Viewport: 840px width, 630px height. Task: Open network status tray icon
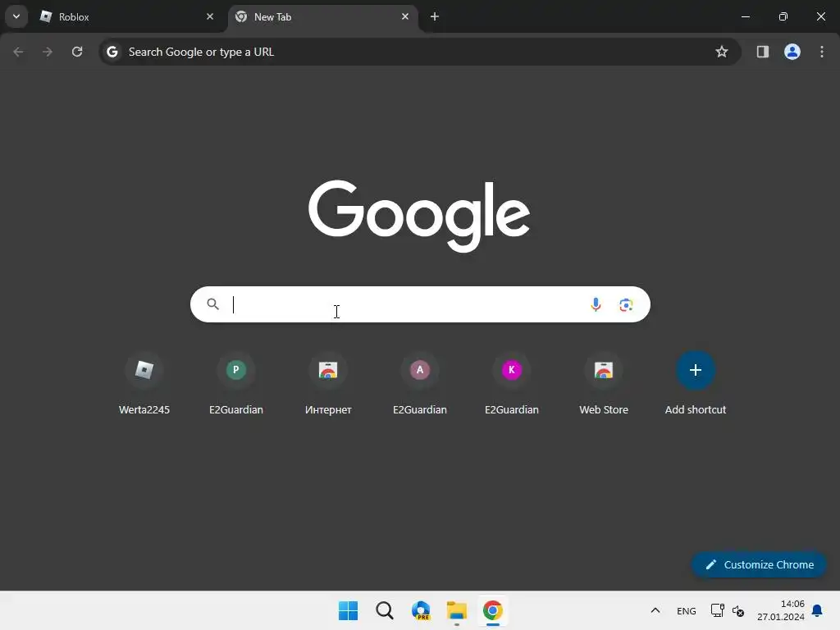(717, 610)
